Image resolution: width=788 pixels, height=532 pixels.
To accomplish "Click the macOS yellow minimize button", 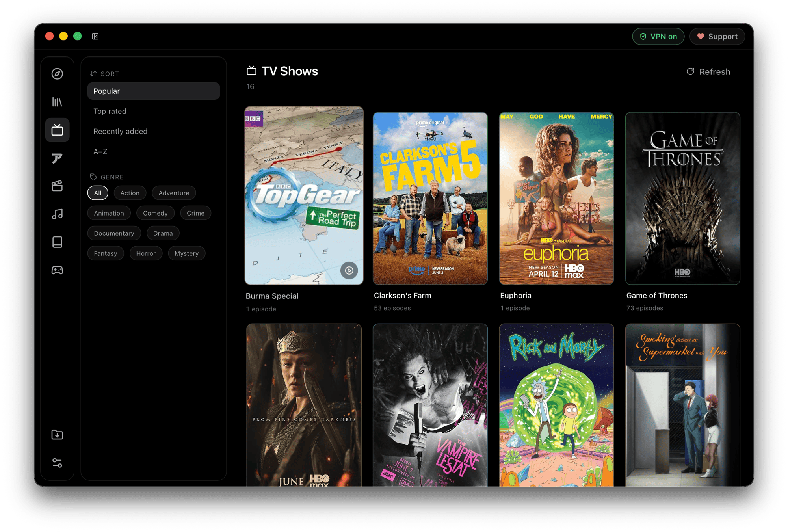I will click(63, 36).
